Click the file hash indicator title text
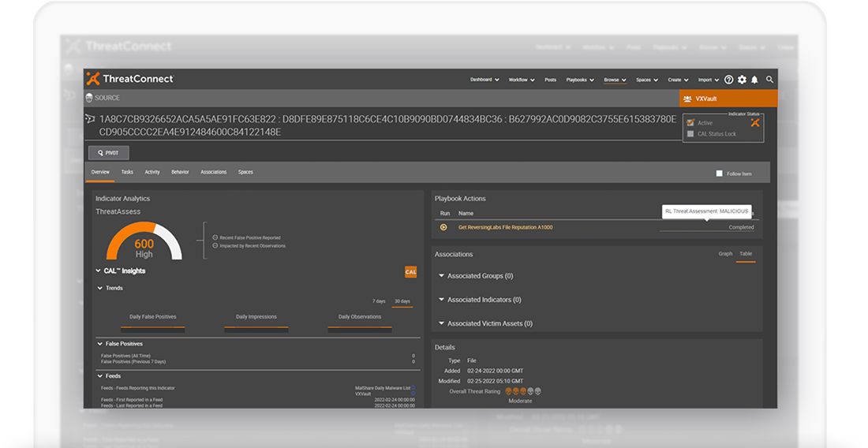This screenshot has height=448, width=868. point(387,125)
